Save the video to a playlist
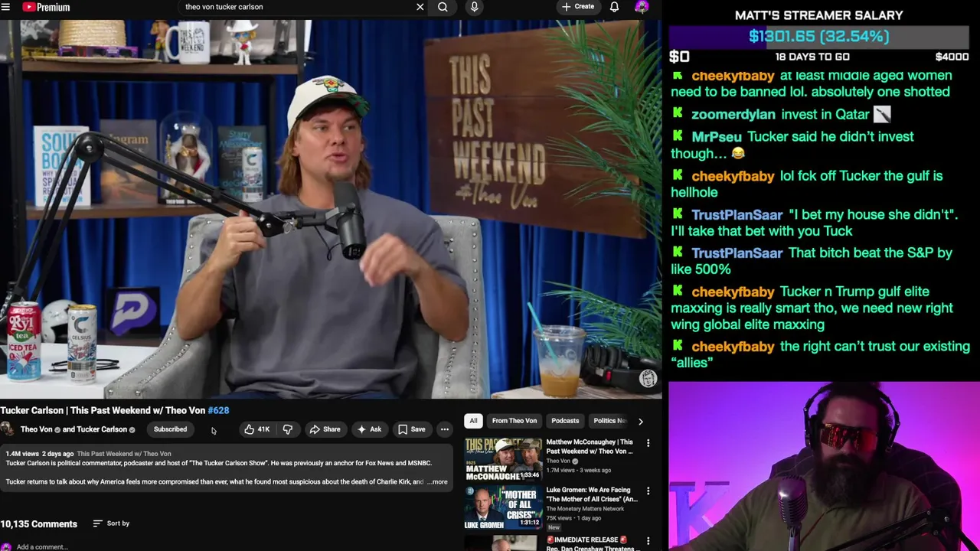Screen dimensions: 980x551 click(x=411, y=429)
